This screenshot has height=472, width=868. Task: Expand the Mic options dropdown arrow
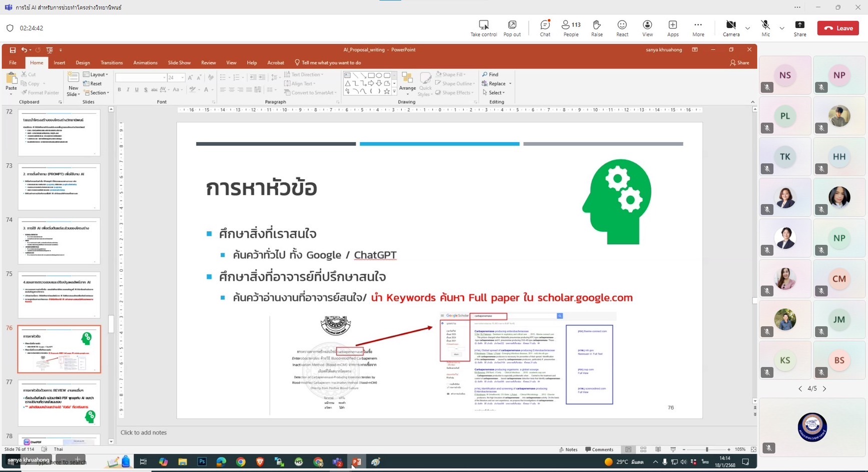(x=782, y=28)
